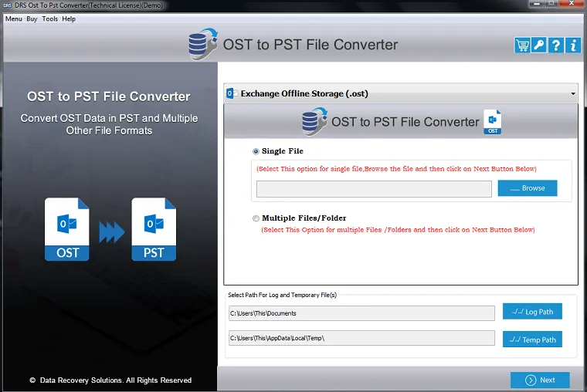Click 'Data Recovery Solutions. All Rights Reserved' text
Viewport: 587px width, 392px height.
(x=116, y=380)
